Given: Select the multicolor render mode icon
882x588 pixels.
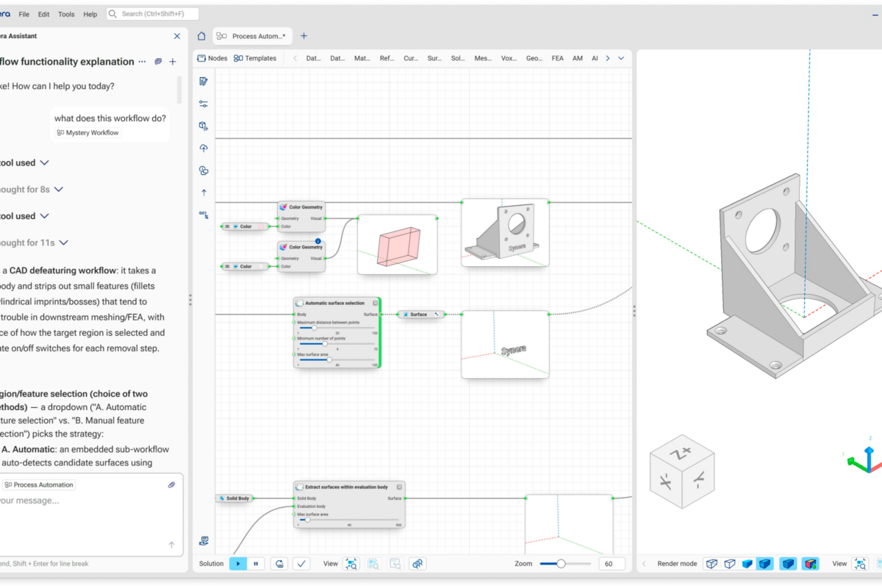Looking at the screenshot, I should 810,564.
